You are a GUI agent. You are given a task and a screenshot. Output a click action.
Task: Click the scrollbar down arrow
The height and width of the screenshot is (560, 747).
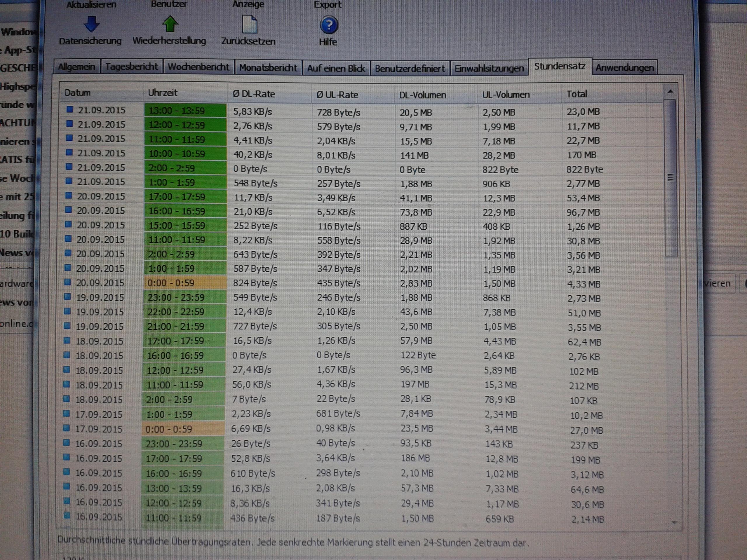(x=674, y=523)
